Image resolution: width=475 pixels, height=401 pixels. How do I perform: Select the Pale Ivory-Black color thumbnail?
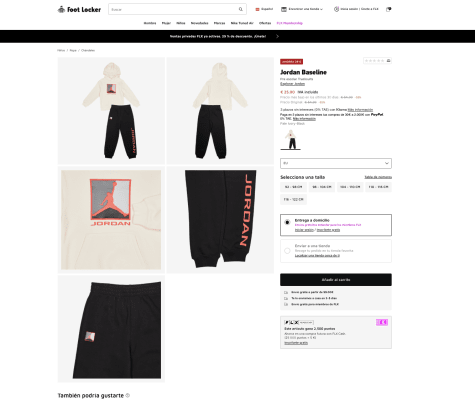[291, 140]
